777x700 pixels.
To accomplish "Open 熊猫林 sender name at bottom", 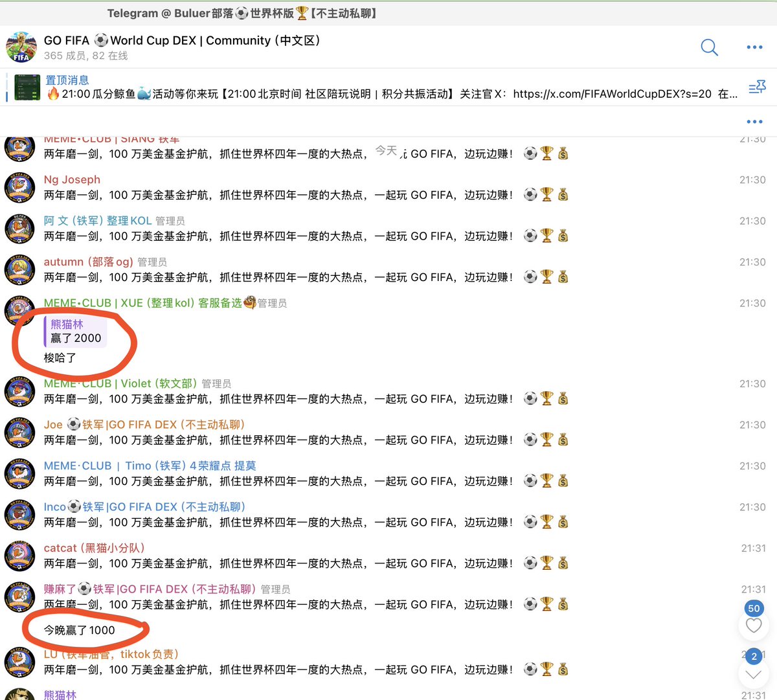I will pos(60,694).
